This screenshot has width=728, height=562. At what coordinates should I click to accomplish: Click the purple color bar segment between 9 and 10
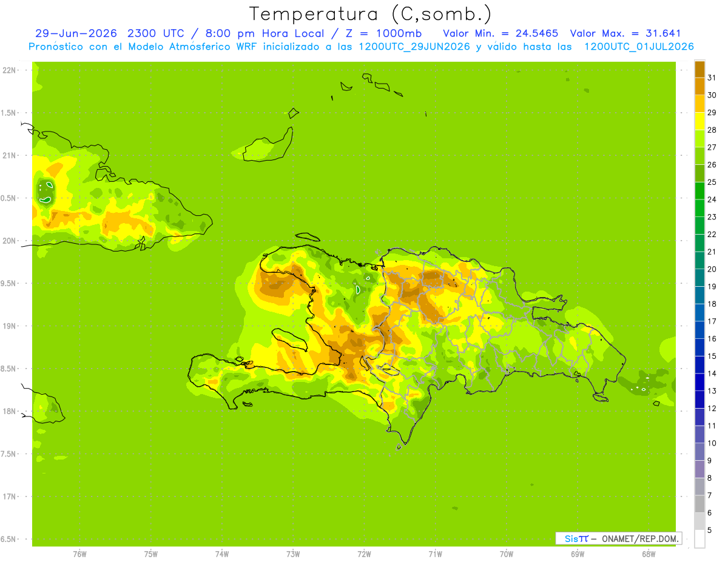[699, 452]
